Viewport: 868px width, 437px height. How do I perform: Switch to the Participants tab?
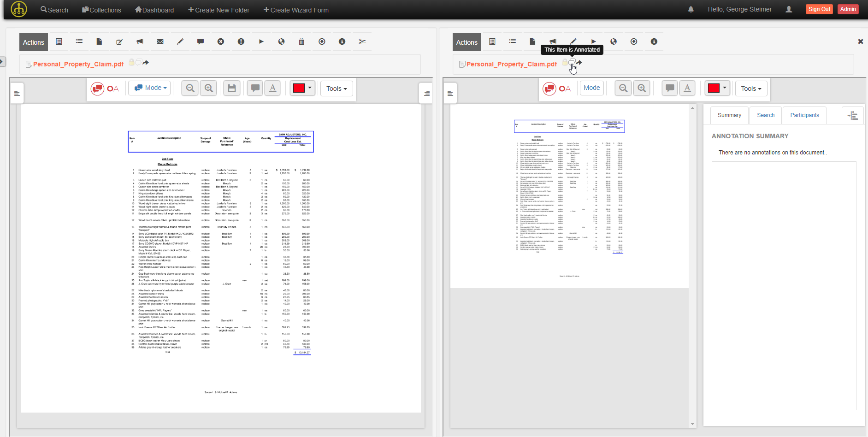coord(804,115)
